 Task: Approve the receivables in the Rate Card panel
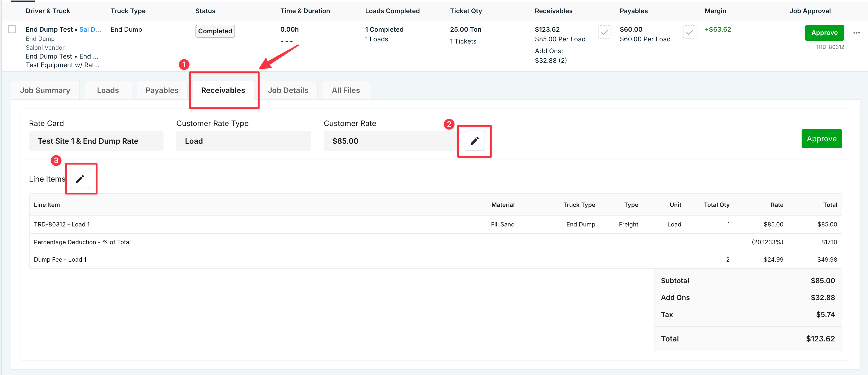click(821, 139)
